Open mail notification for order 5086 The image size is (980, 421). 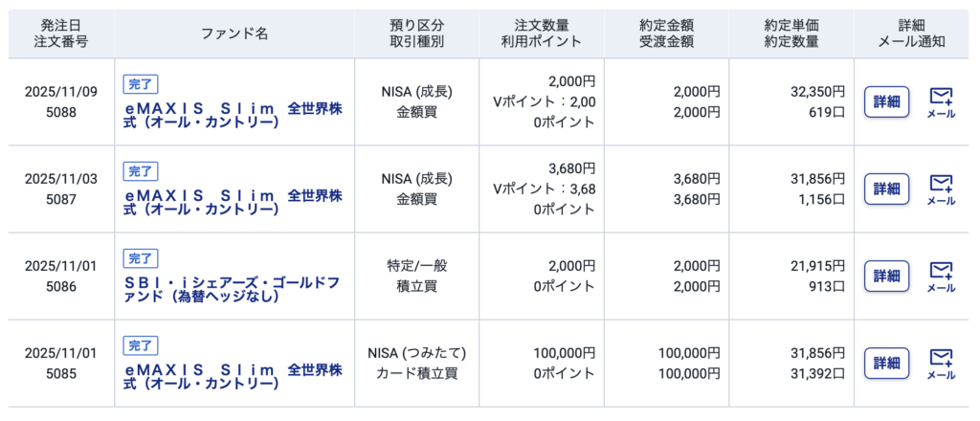pos(942,276)
